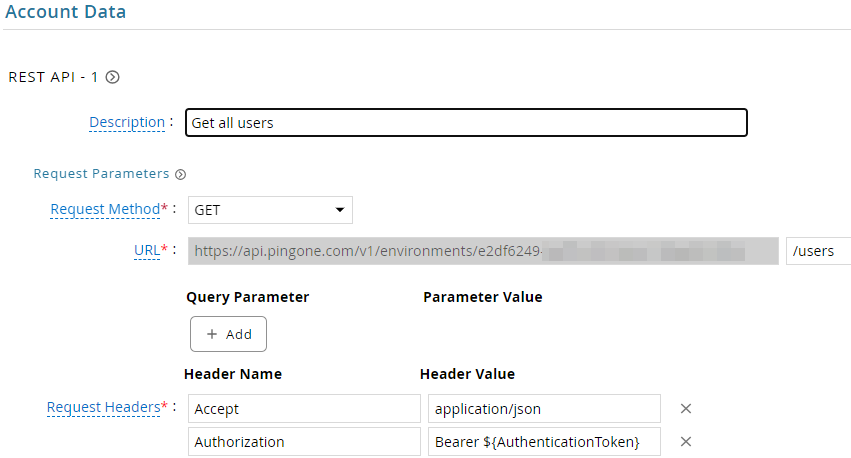Collapse the Request Parameters section arrow
The height and width of the screenshot is (458, 851).
tap(180, 174)
